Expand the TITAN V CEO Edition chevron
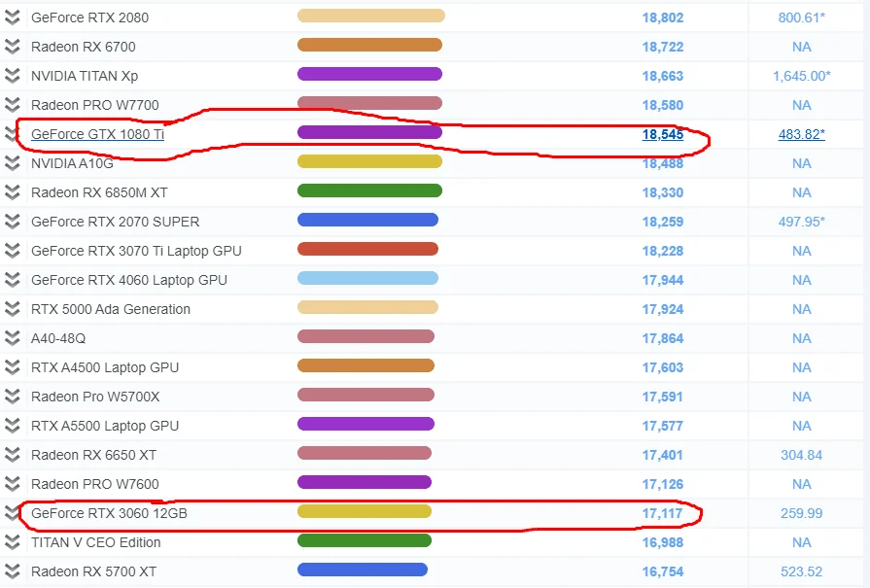 coord(13,542)
